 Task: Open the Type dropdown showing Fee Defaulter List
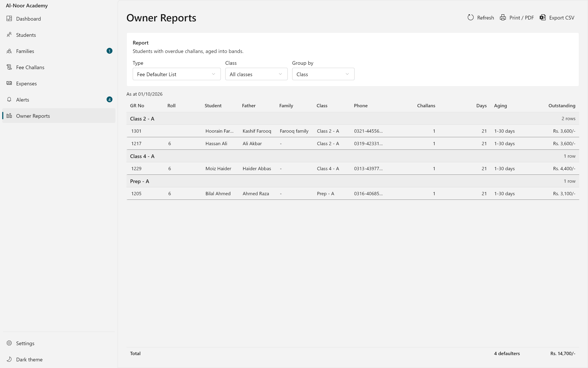[x=177, y=74]
